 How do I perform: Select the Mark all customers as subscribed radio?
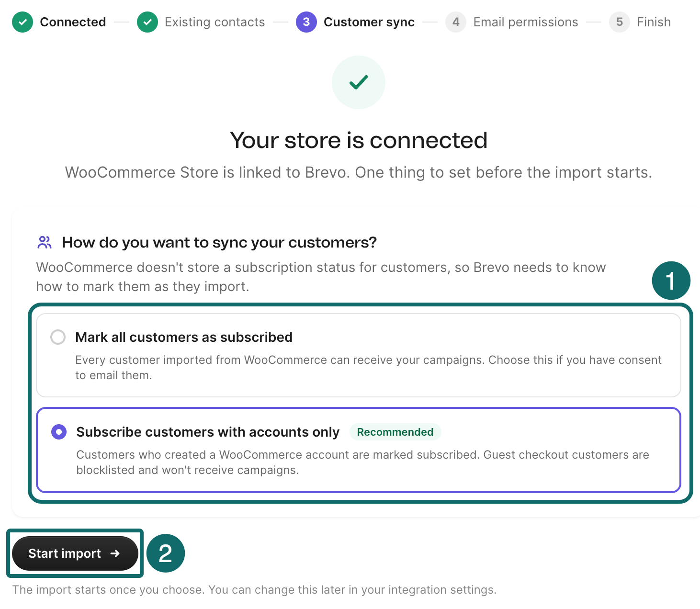click(x=58, y=337)
